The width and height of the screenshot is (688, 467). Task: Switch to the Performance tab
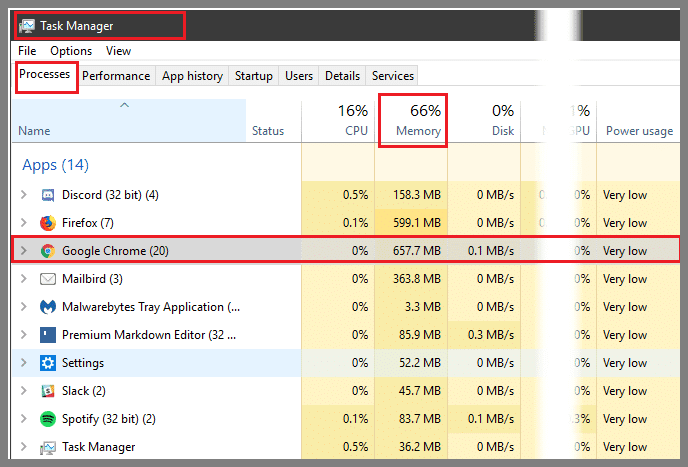coord(116,76)
